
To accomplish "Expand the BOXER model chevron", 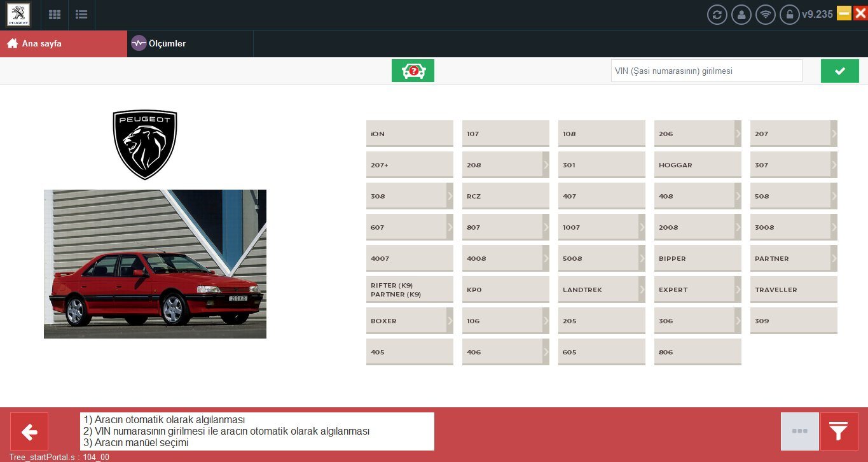I will (x=450, y=321).
